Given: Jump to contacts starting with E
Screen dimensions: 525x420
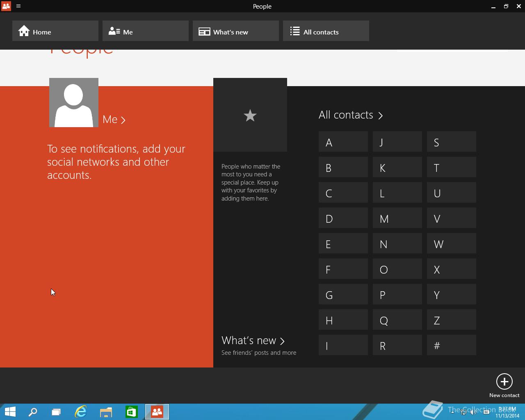Looking at the screenshot, I should [x=343, y=243].
